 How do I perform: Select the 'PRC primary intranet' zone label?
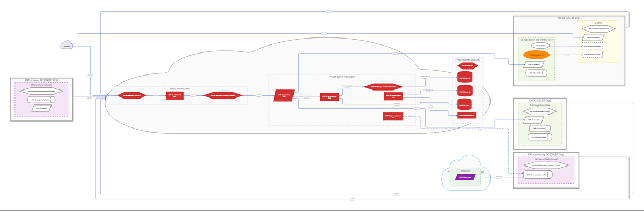coord(41,85)
